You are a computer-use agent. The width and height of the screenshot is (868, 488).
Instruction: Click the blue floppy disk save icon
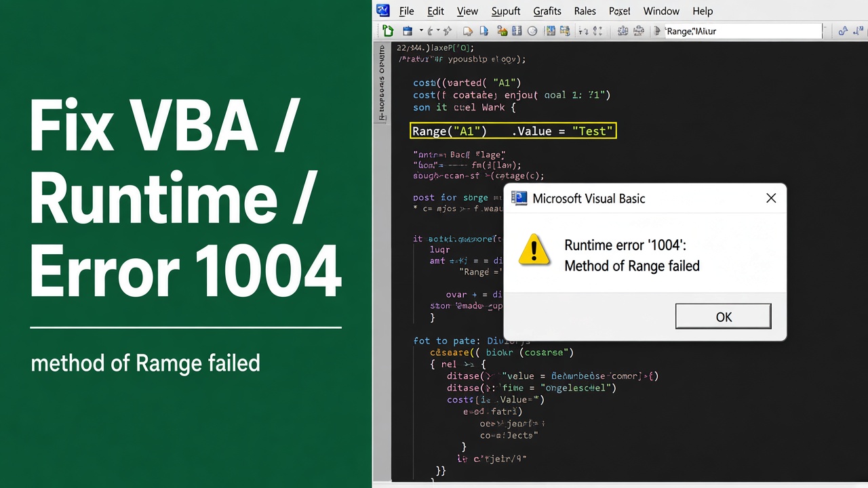click(x=408, y=30)
